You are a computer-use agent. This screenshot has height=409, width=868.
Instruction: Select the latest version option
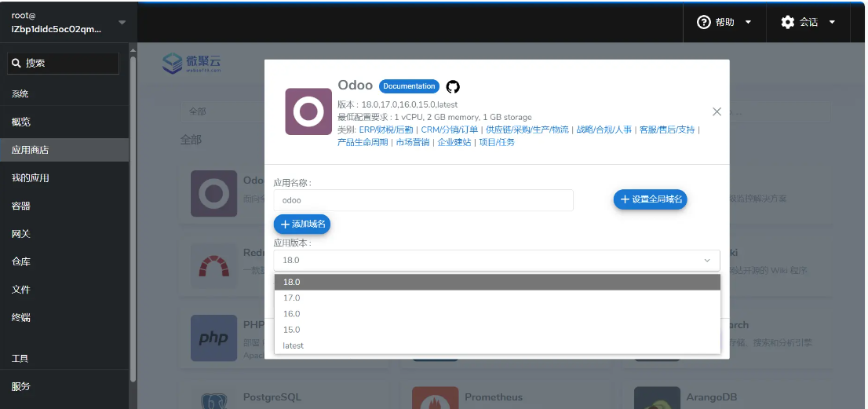click(497, 345)
